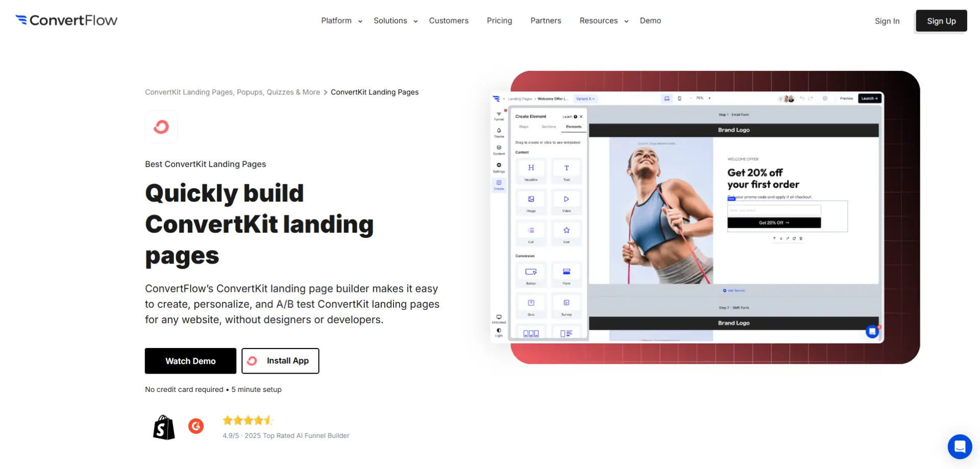Click 'Quickly build ConvertKit landing pages' headline
Screen dimensions: 980x469
(x=259, y=225)
